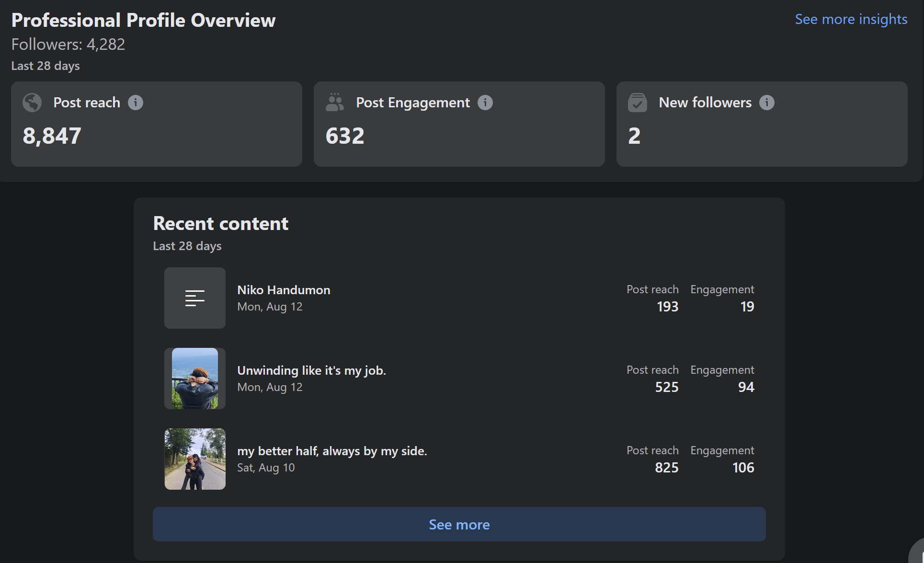Click the New followers info icon

(x=767, y=103)
